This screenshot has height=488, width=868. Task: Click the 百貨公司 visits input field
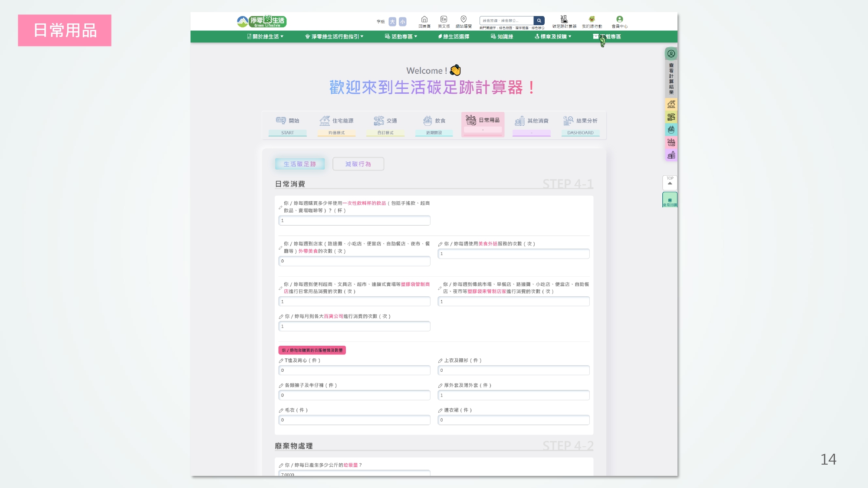pos(354,326)
